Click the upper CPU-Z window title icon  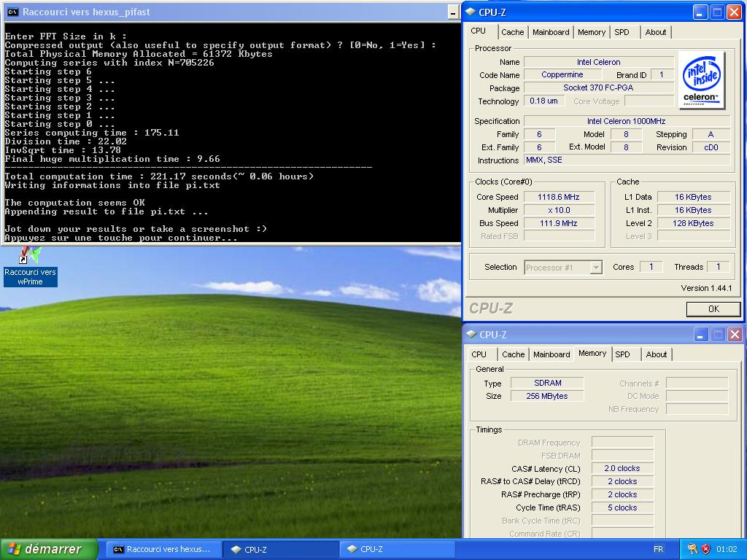(471, 12)
